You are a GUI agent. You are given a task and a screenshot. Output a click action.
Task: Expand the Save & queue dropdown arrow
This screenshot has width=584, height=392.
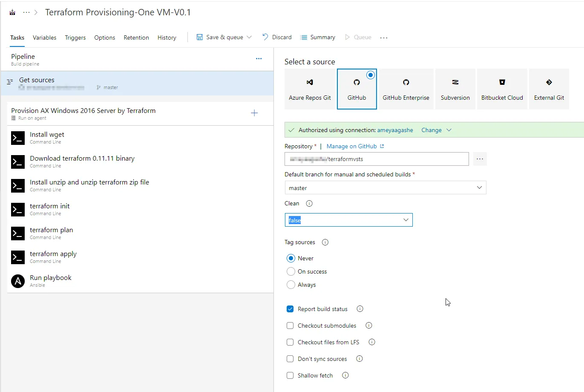click(x=249, y=37)
